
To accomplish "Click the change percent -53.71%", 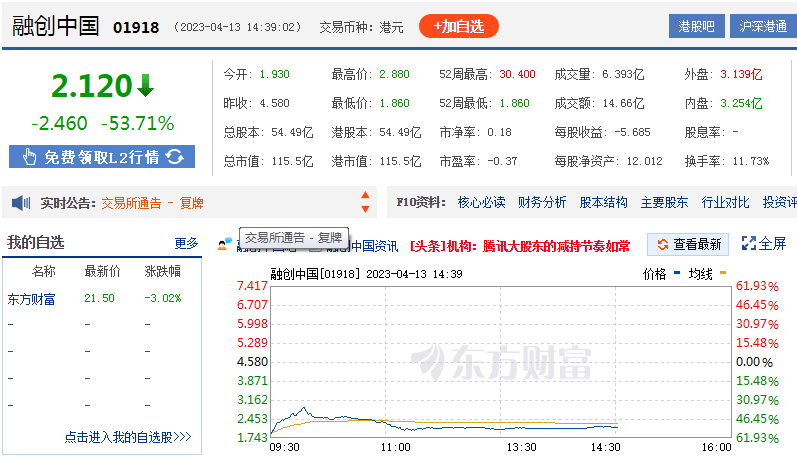I will [x=137, y=124].
